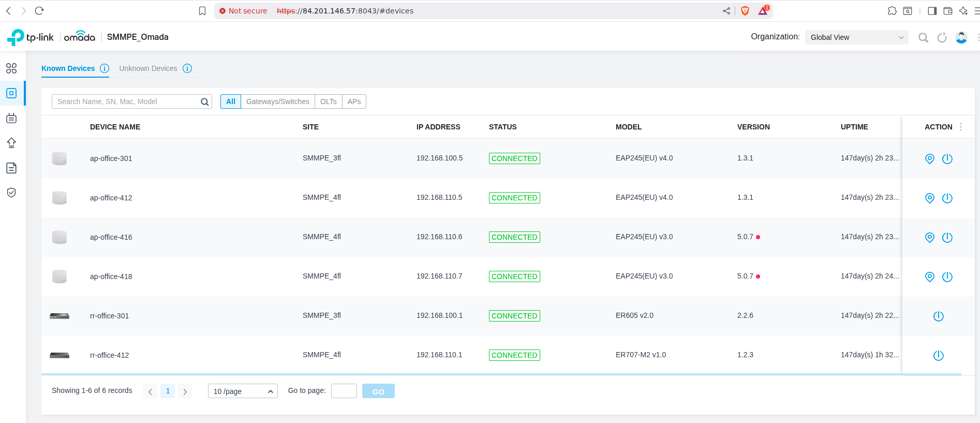
Task: Select the APs filter tab
Action: click(x=354, y=101)
